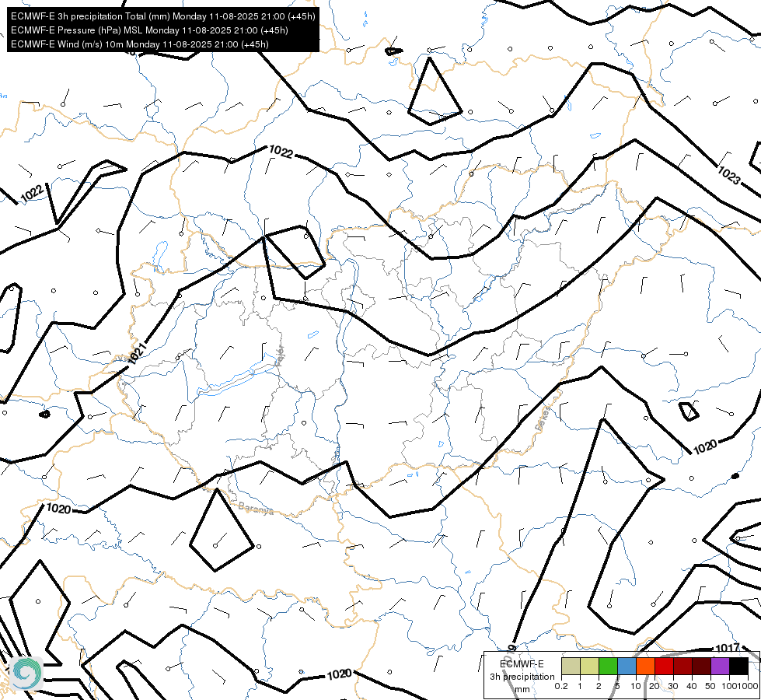Click the '3h precipitation Total (mm)' header line
The height and width of the screenshot is (700, 761).
(x=163, y=16)
